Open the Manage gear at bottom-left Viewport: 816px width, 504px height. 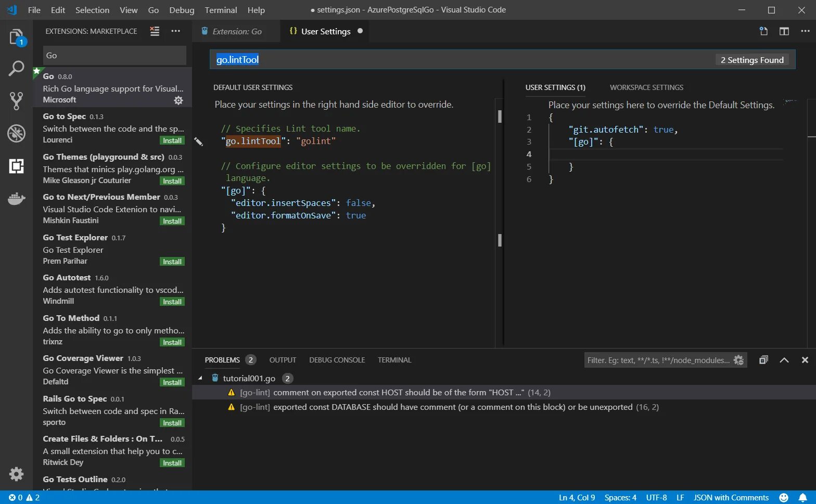coord(16,474)
